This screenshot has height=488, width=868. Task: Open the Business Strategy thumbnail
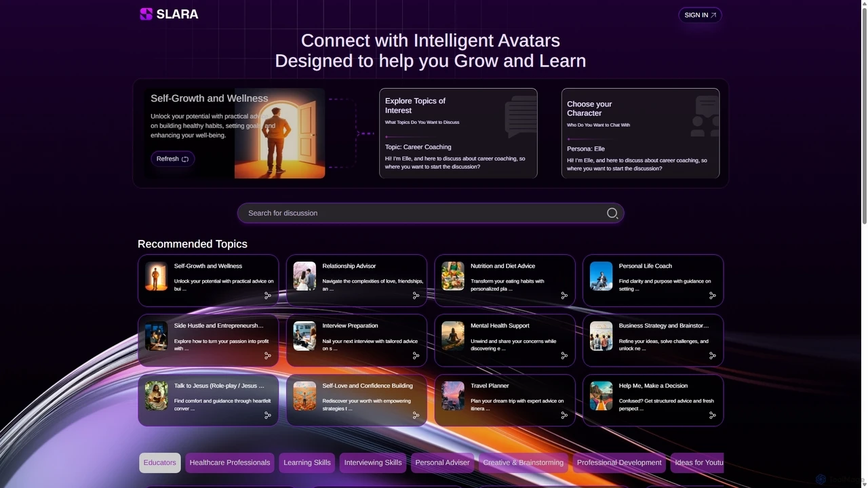[x=601, y=336]
